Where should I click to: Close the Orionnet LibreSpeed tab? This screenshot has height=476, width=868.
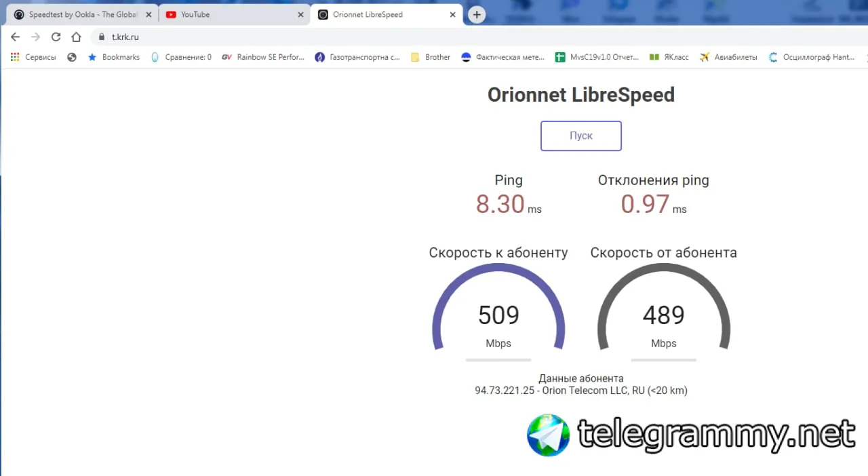point(452,14)
